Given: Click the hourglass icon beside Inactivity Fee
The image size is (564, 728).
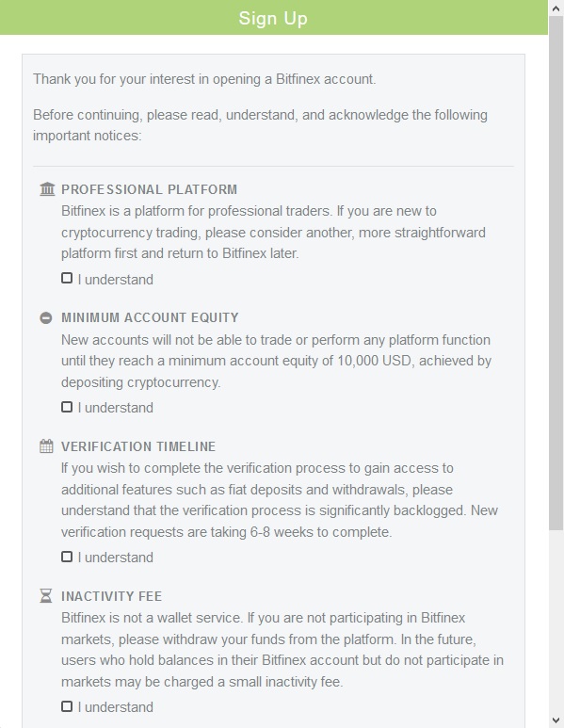Looking at the screenshot, I should [46, 595].
